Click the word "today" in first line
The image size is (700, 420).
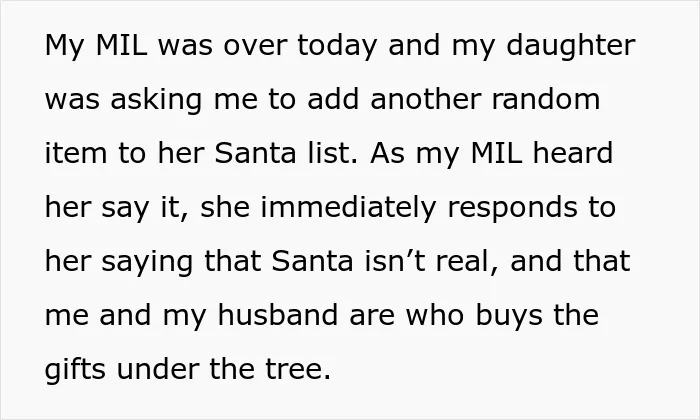[337, 47]
